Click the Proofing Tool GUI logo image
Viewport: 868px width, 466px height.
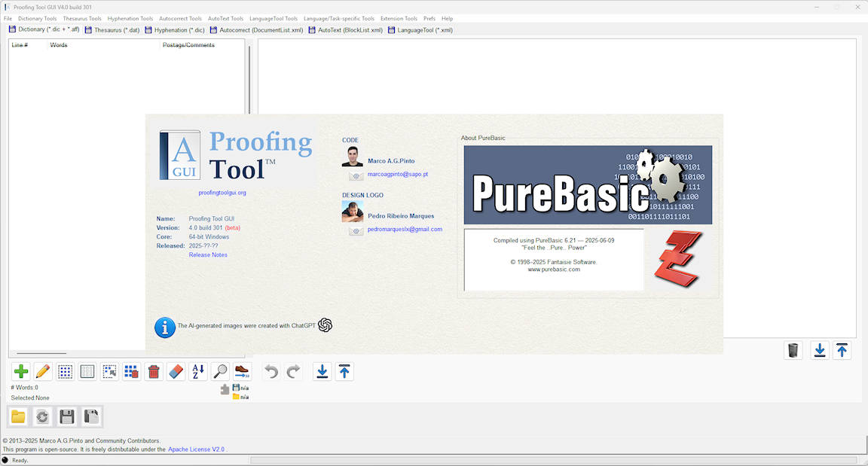237,155
